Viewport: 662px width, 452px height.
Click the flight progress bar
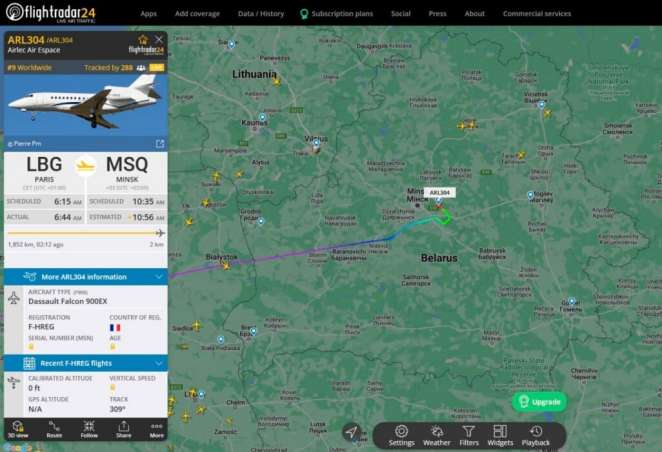86,233
